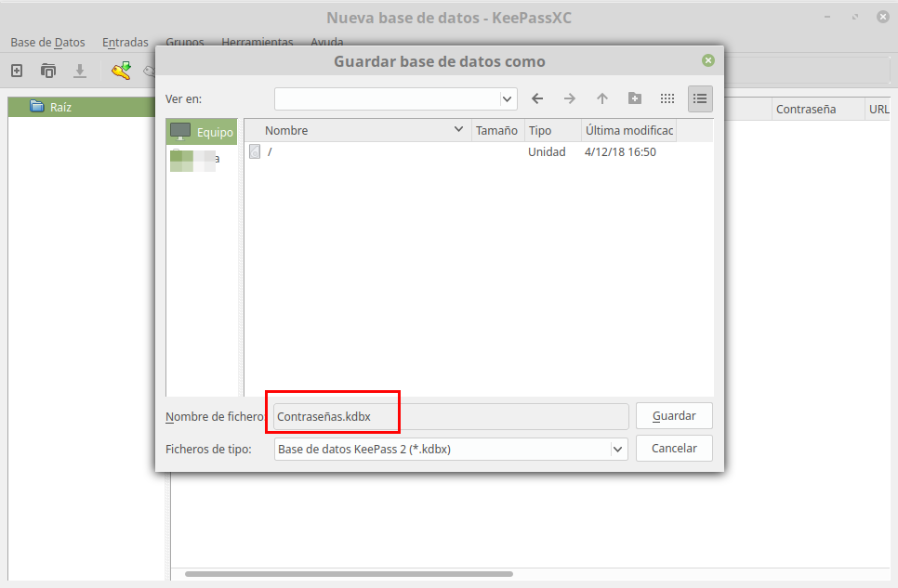Close the Guardar base de datos dialog
Screen dimensions: 898x588
tap(708, 60)
